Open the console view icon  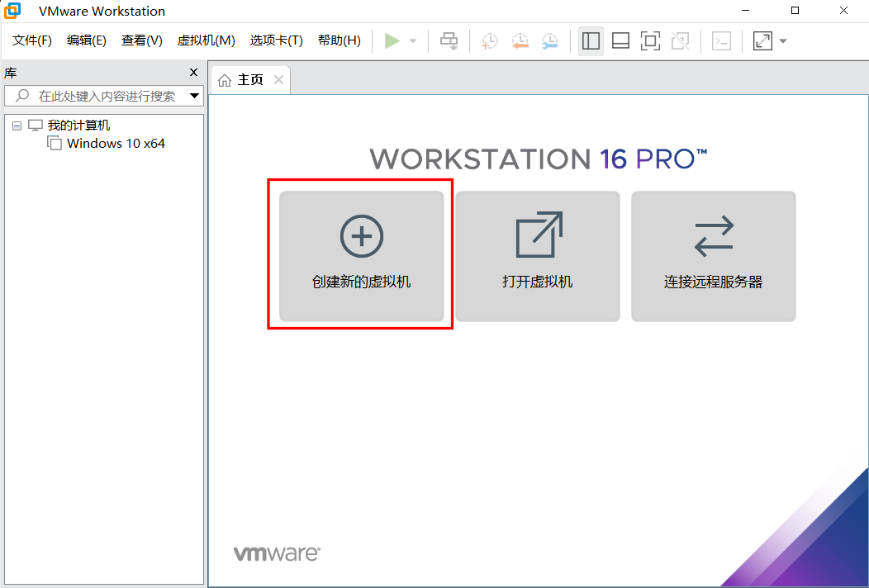(x=721, y=40)
